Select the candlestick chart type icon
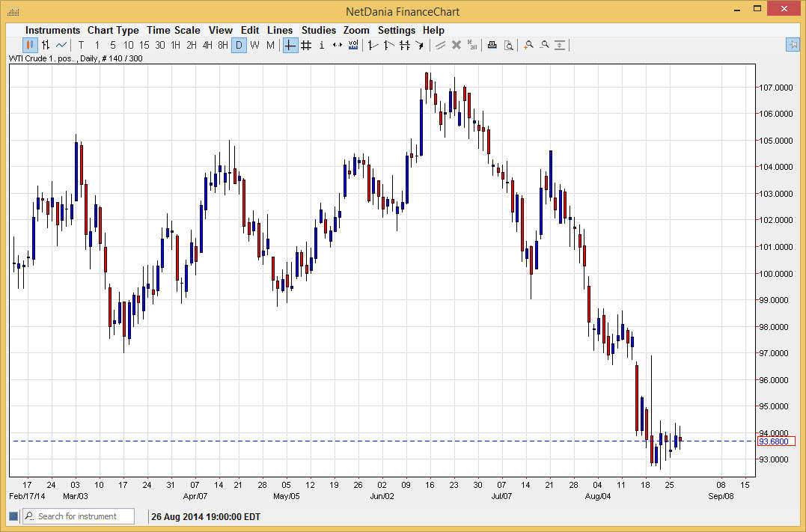Viewport: 806px width, 532px height. click(28, 45)
